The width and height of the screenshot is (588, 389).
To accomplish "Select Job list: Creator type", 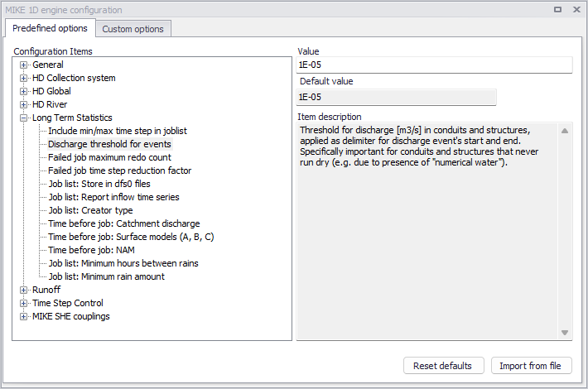I will pyautogui.click(x=90, y=210).
